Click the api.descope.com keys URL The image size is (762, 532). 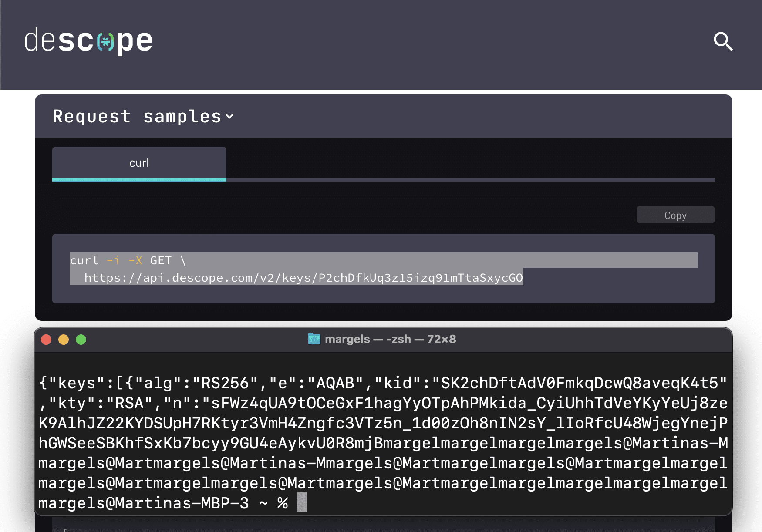304,278
